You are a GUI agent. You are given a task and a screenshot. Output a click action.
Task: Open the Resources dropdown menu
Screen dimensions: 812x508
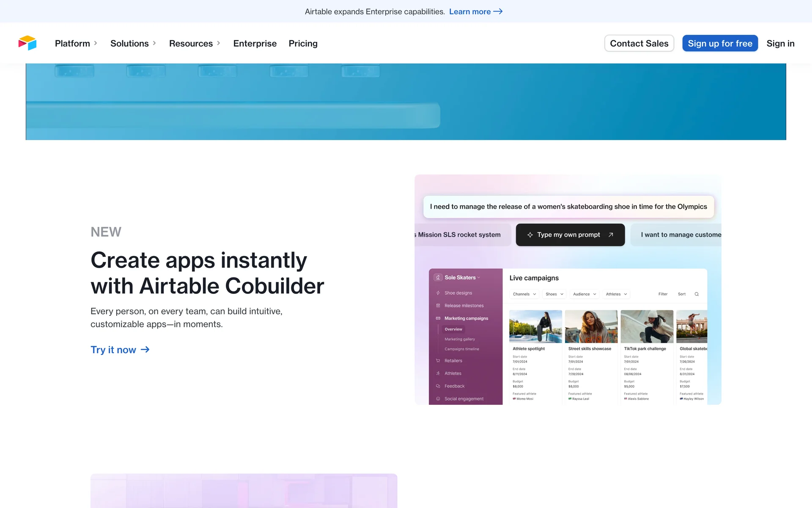195,43
